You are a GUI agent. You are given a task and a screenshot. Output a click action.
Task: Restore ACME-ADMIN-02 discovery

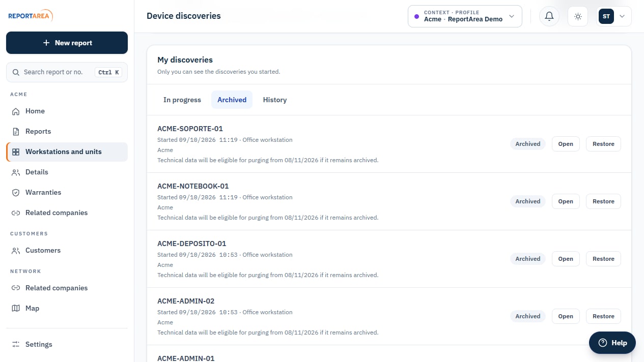(603, 316)
